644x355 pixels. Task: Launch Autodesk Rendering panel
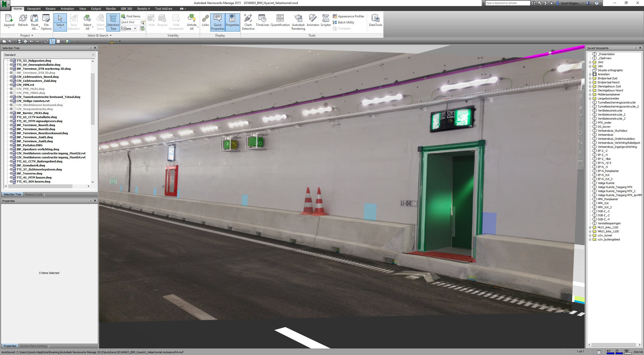pyautogui.click(x=298, y=22)
